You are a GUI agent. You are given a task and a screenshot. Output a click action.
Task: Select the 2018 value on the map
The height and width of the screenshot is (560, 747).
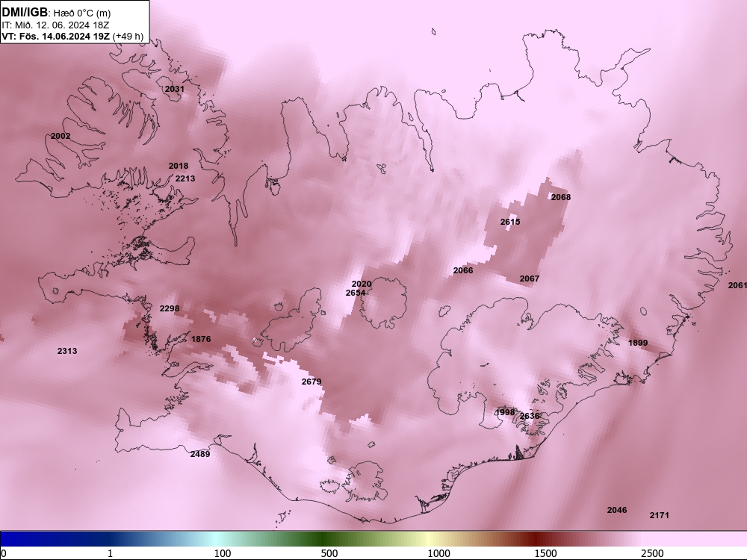179,167
